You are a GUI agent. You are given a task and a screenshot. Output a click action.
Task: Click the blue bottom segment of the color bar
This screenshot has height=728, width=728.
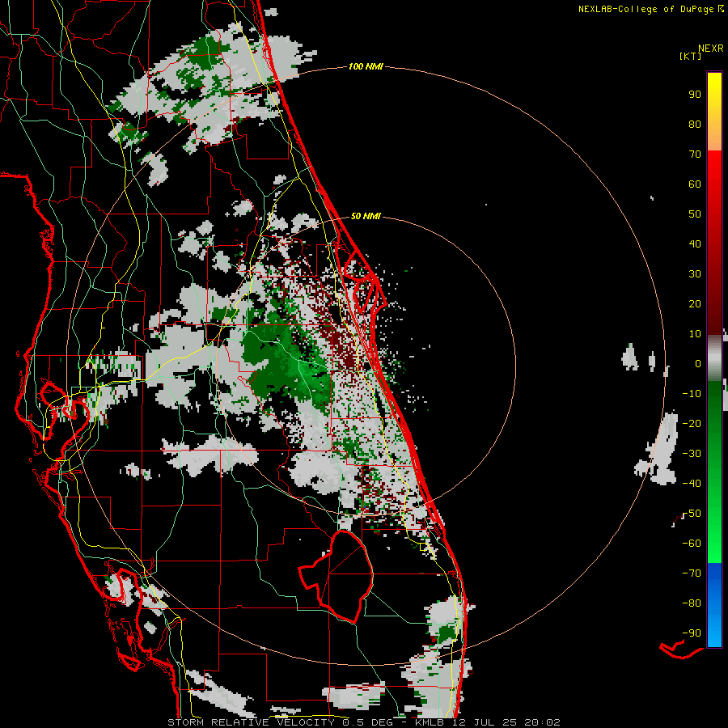click(714, 605)
